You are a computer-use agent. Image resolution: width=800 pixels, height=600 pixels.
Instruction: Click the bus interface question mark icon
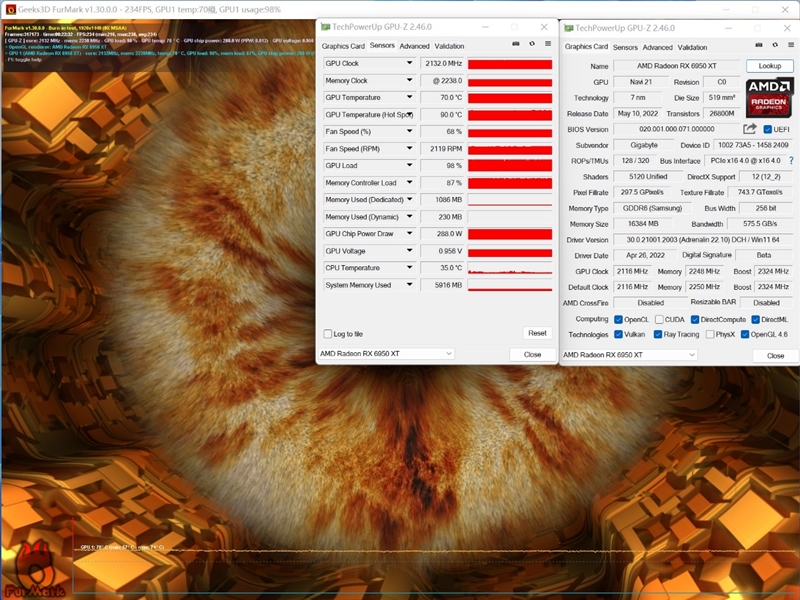click(791, 161)
